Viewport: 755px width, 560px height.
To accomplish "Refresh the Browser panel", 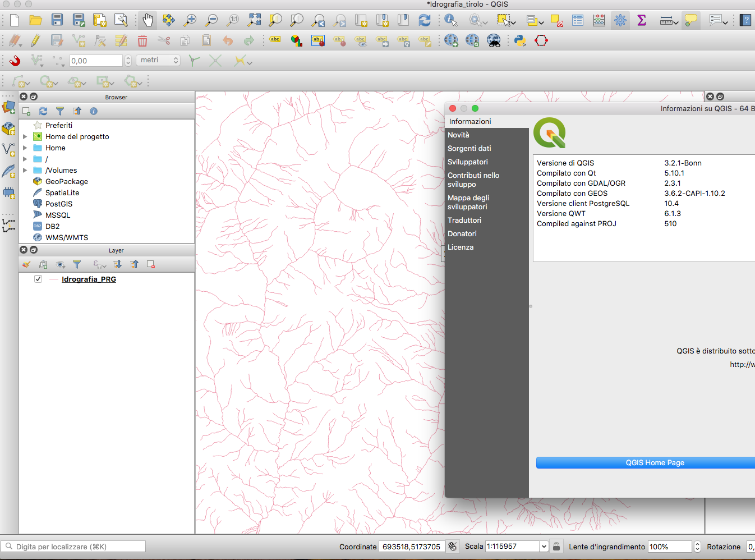I will 43,111.
